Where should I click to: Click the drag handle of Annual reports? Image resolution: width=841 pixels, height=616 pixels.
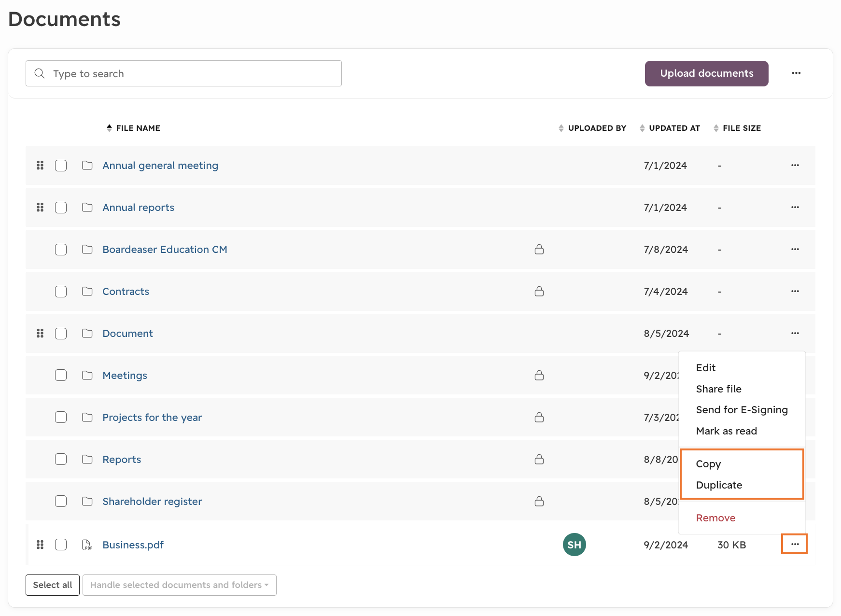pyautogui.click(x=40, y=208)
